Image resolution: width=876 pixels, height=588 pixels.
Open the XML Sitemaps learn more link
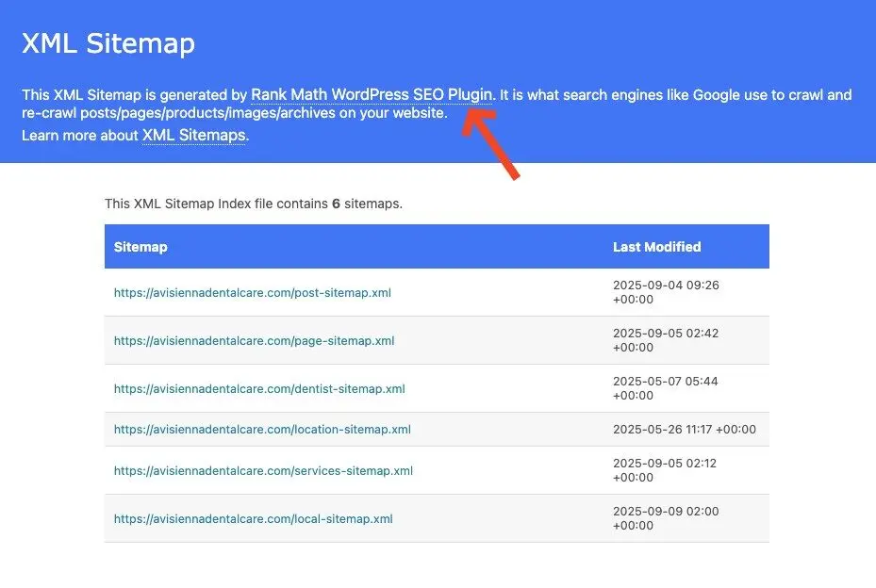click(x=194, y=135)
